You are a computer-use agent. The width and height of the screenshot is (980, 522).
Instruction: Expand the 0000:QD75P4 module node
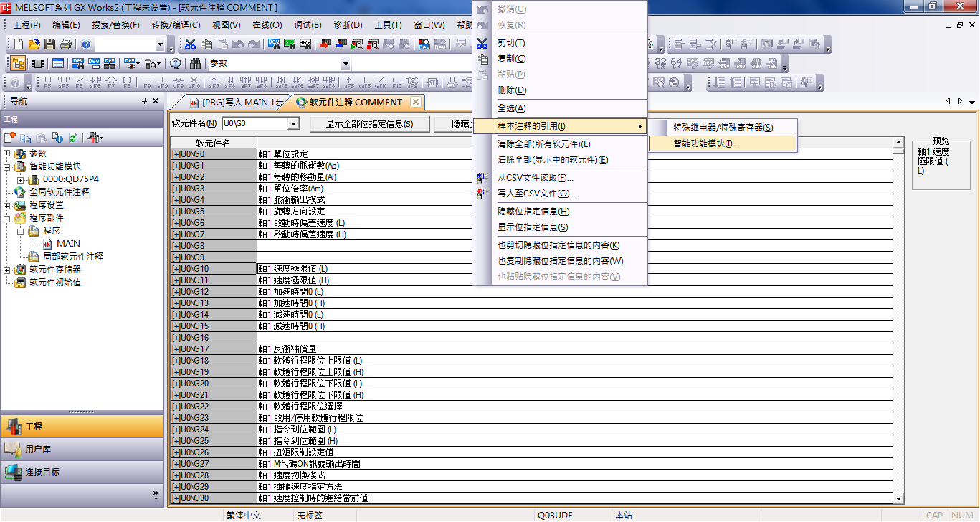[x=20, y=179]
